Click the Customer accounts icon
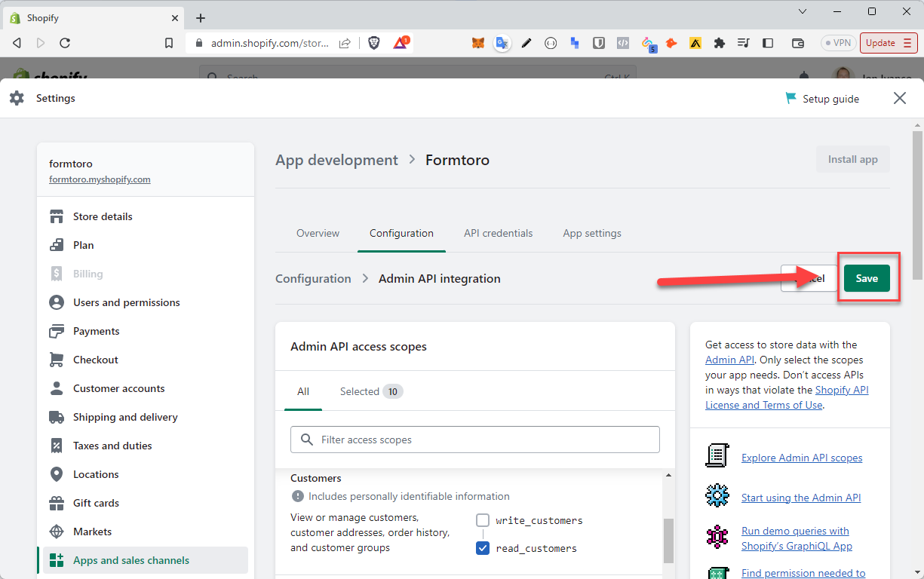 (x=57, y=388)
